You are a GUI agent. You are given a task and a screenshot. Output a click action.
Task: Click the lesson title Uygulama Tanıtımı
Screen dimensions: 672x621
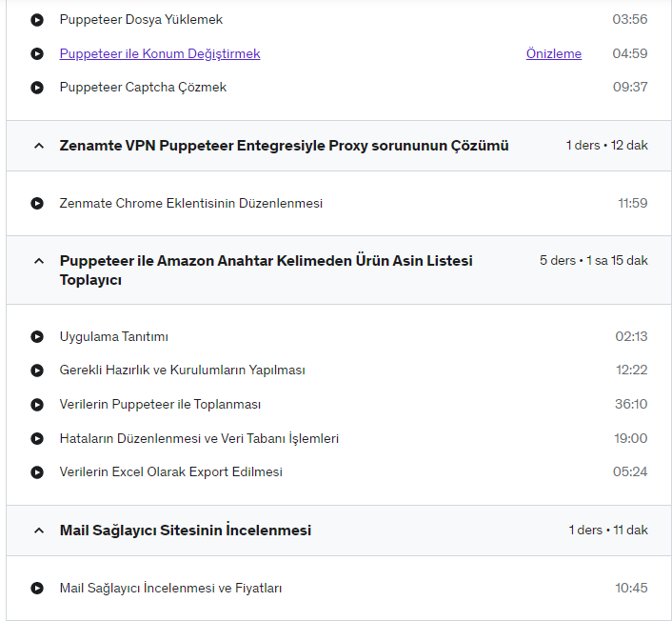point(114,336)
